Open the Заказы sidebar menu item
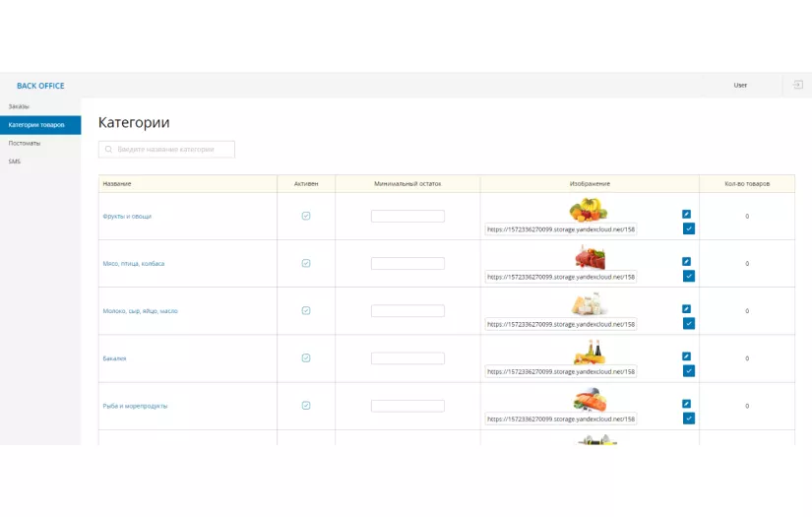 pos(20,106)
